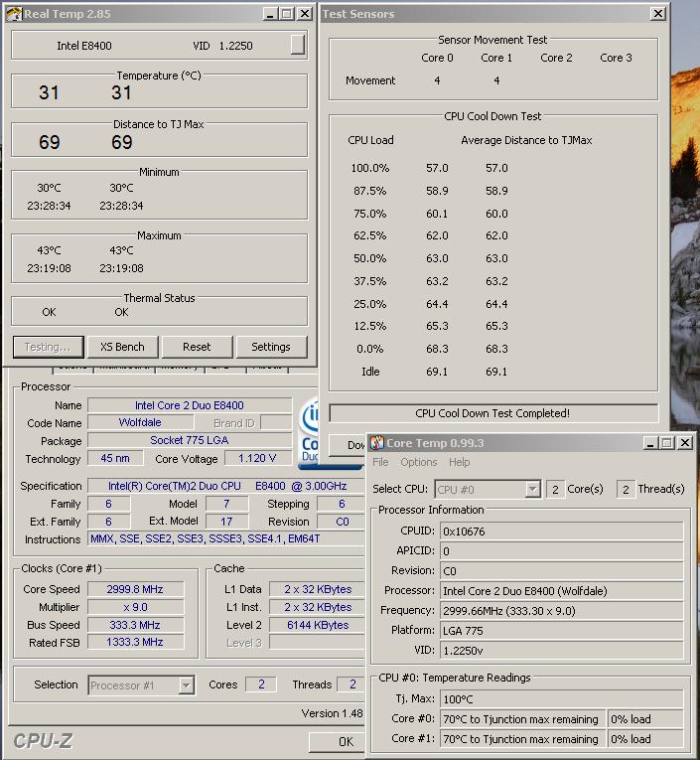This screenshot has width=700, height=760.
Task: Click the Rated FSB value 1333.3 MHz
Action: point(135,642)
